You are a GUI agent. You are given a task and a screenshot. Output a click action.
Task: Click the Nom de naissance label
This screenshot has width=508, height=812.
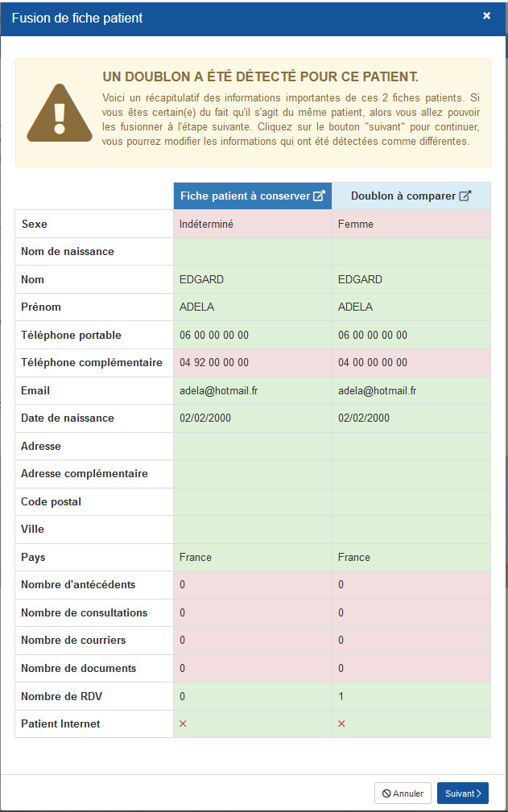(68, 252)
